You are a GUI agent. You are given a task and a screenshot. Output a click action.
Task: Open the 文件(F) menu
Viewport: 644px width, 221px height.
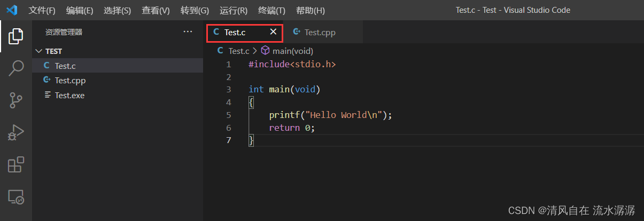tap(42, 11)
